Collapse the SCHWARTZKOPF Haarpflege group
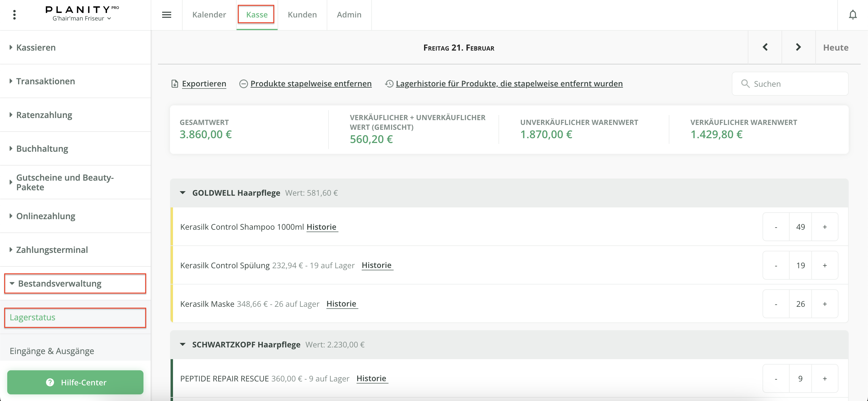This screenshot has width=868, height=401. [183, 344]
